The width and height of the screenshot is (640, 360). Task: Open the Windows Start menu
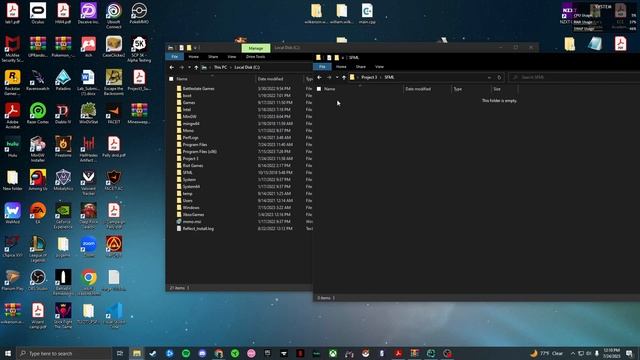[8, 353]
